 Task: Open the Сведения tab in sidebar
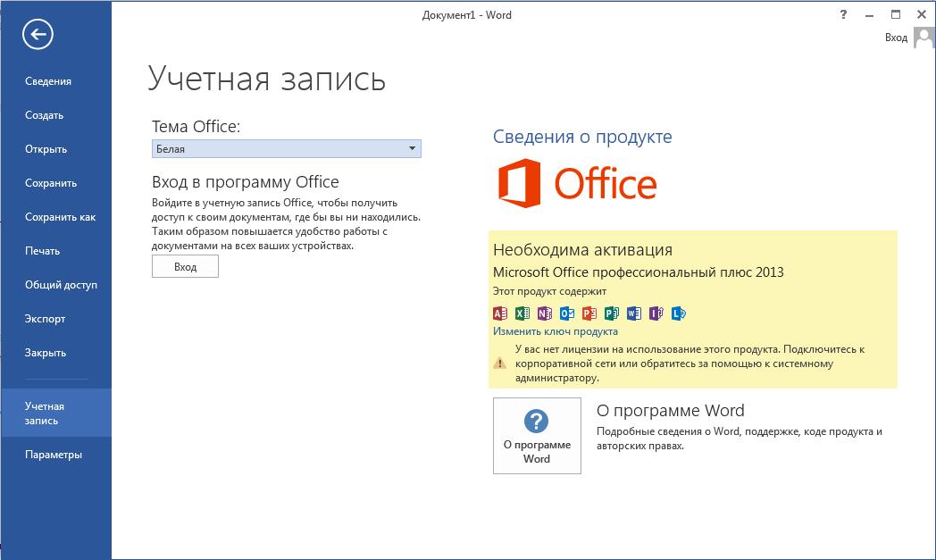(x=48, y=81)
